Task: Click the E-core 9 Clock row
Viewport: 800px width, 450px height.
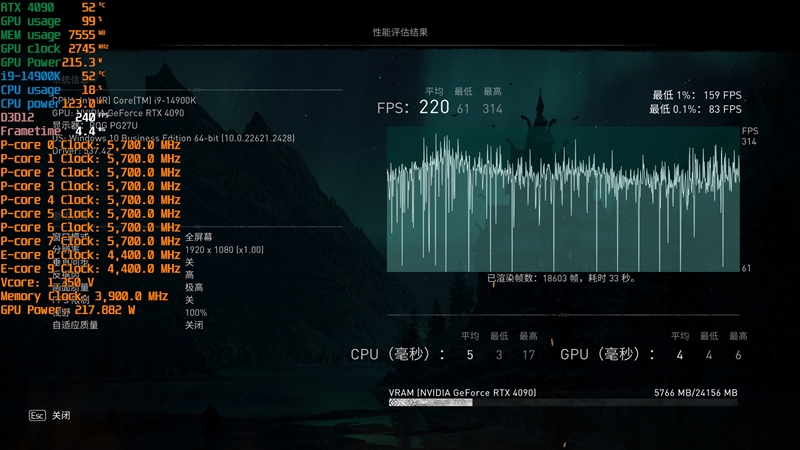Action: click(x=90, y=269)
